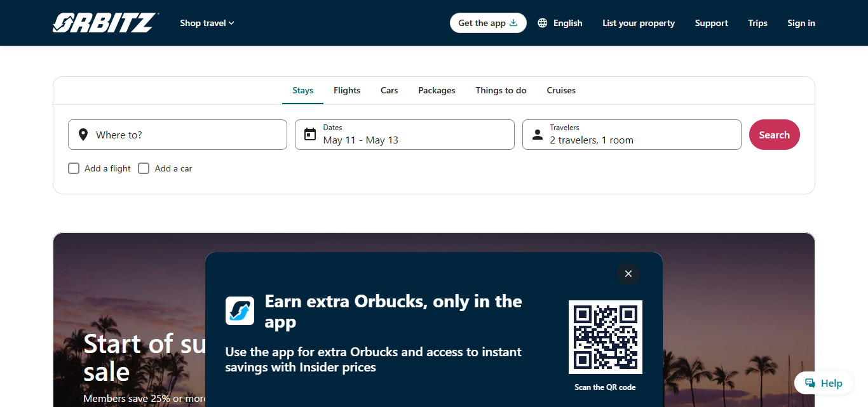Click the Orbitz app icon in popup
Viewport: 868px width, 407px height.
pos(240,310)
